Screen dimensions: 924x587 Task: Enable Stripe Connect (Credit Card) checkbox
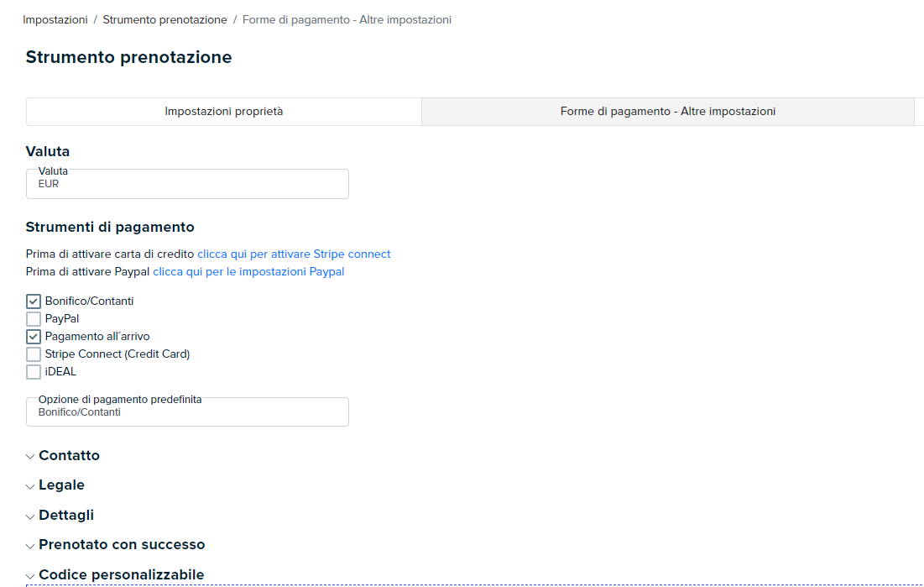(x=34, y=354)
